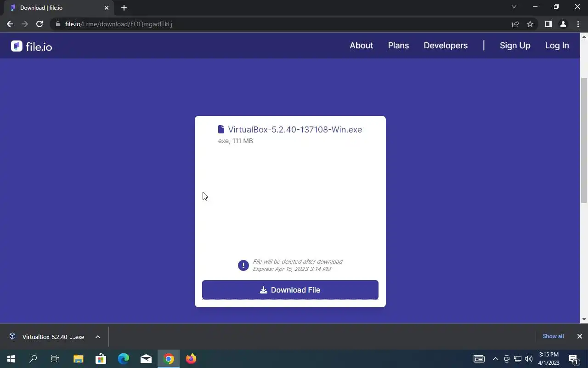Image resolution: width=588 pixels, height=368 pixels.
Task: Open the notification center
Action: 573,359
